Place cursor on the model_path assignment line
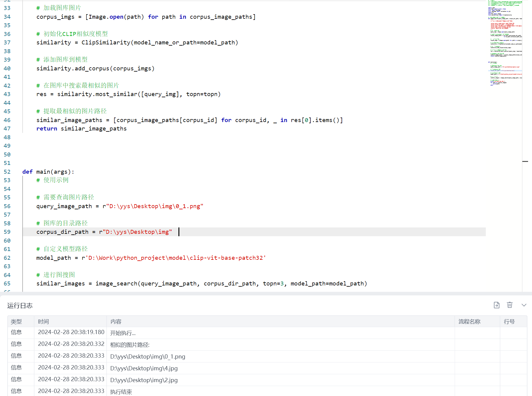This screenshot has height=396, width=532. pos(151,258)
